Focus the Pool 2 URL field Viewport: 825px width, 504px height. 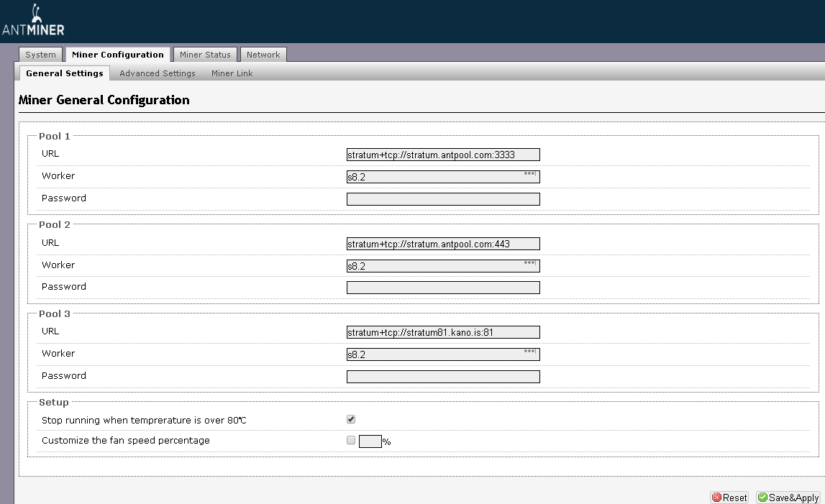(443, 244)
